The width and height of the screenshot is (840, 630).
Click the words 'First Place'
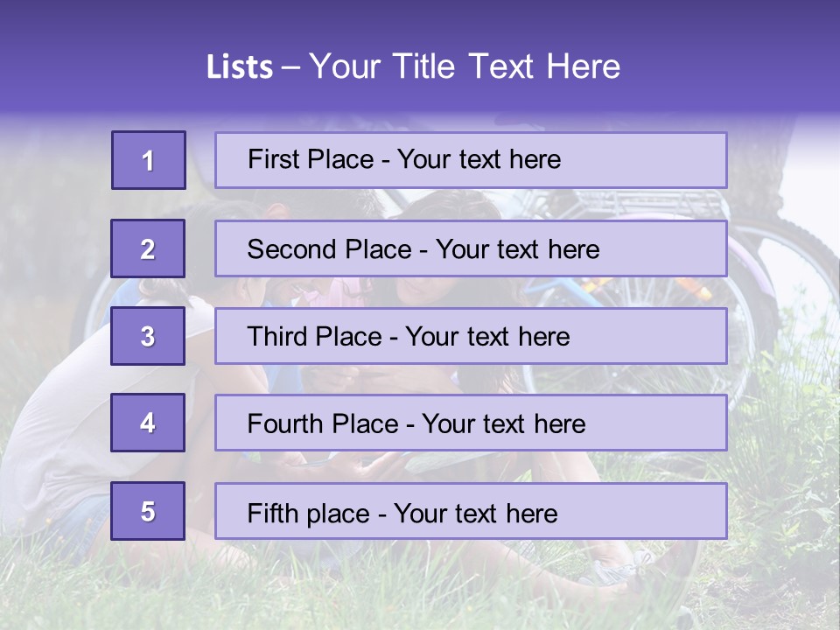click(311, 159)
